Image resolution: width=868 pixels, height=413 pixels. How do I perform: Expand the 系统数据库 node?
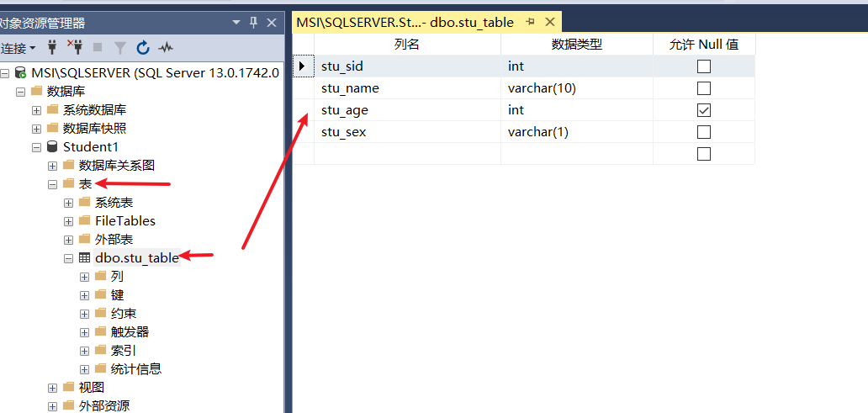36,110
